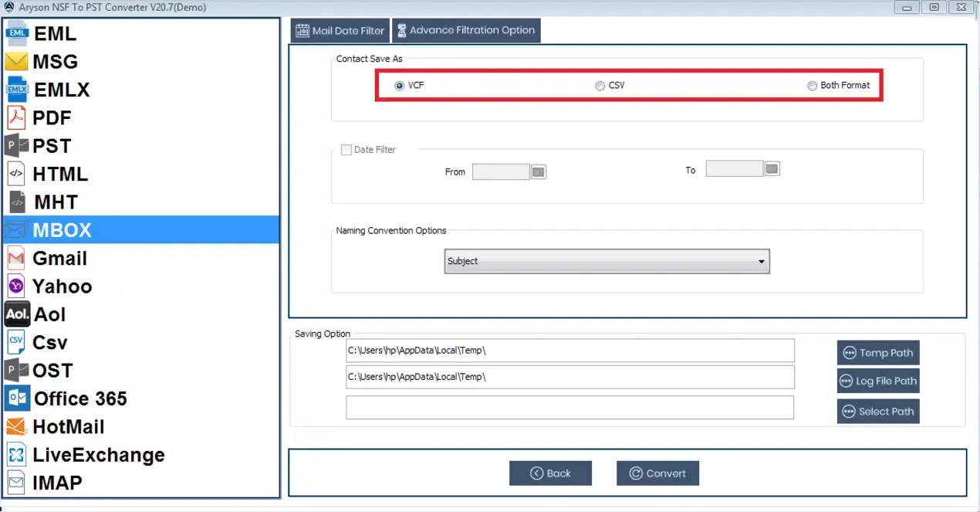Open the From date calendar picker
Screen dimensions: 980x512
(539, 171)
